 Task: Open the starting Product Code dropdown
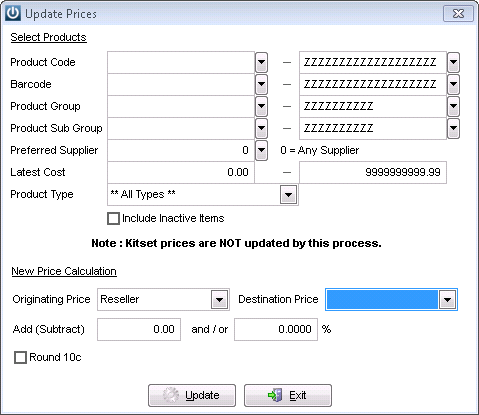point(261,62)
